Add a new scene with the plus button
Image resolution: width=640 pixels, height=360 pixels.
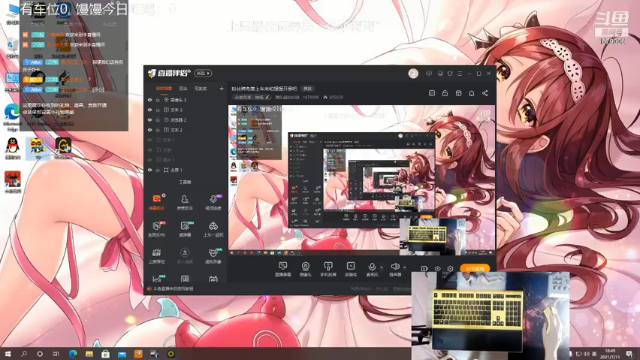[221, 88]
